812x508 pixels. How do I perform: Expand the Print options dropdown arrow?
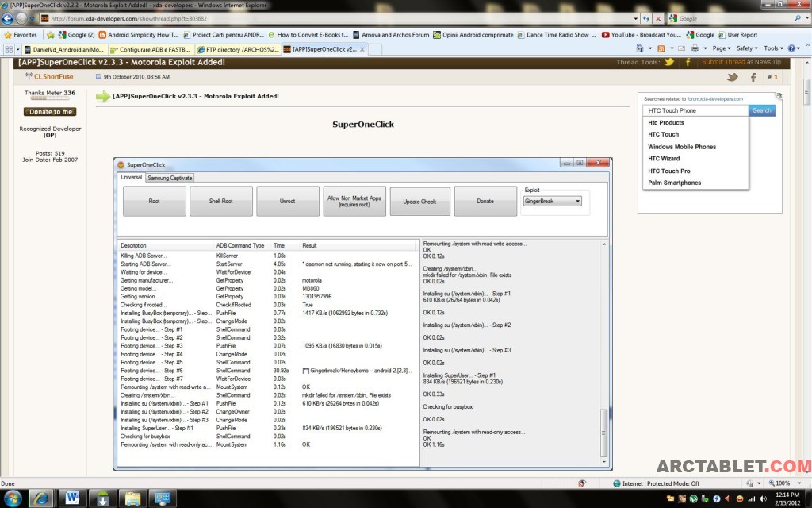[705, 48]
